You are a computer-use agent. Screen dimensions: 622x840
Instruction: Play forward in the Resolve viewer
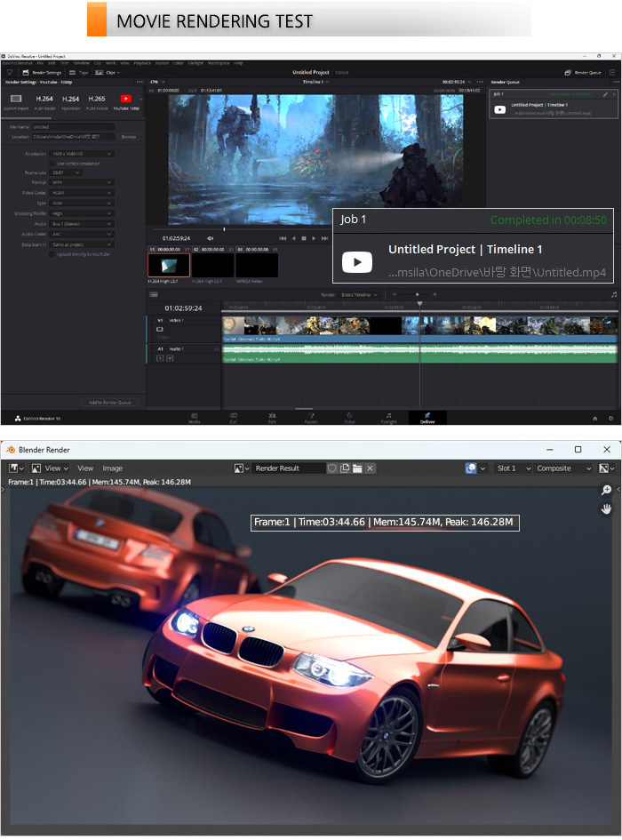pyautogui.click(x=314, y=238)
